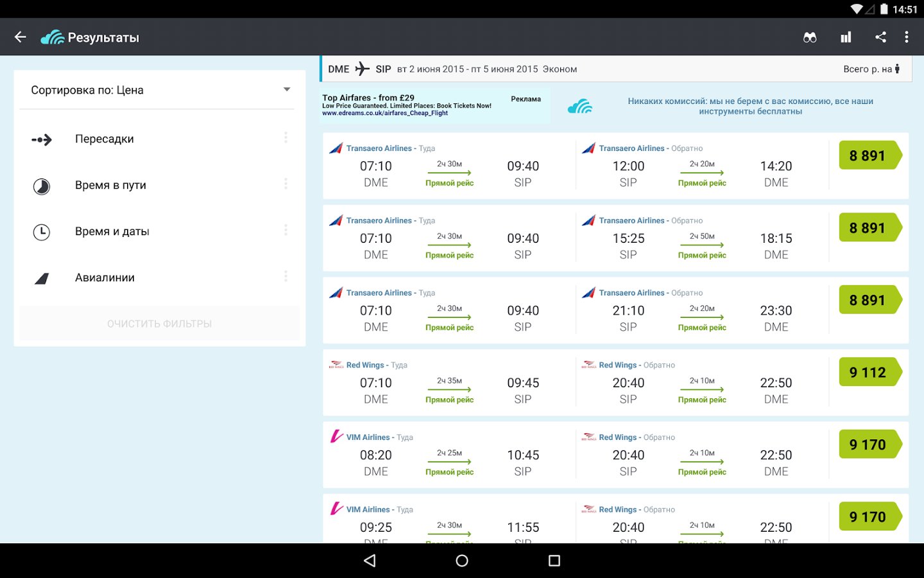Click return departure time 15:25
The image size is (924, 578).
[x=628, y=238]
